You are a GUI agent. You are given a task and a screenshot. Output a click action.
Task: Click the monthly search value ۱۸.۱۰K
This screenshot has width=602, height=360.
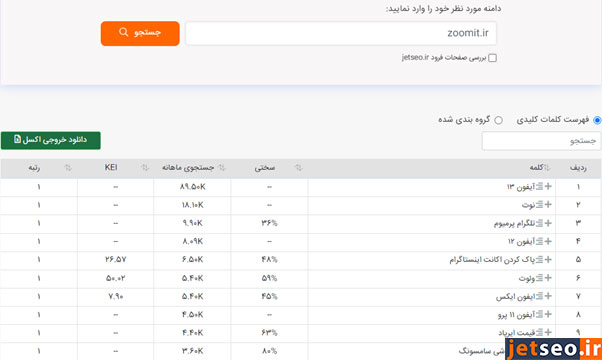[x=193, y=205]
